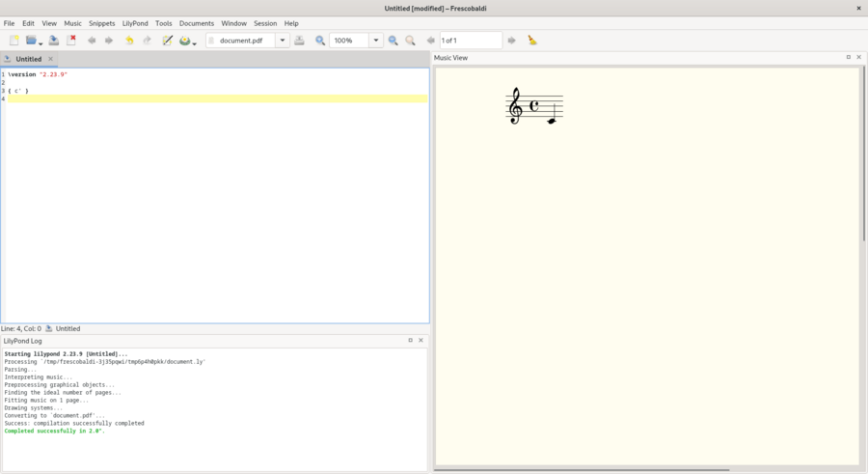This screenshot has height=474, width=868.
Task: Float the LilyPond Log panel
Action: (410, 340)
